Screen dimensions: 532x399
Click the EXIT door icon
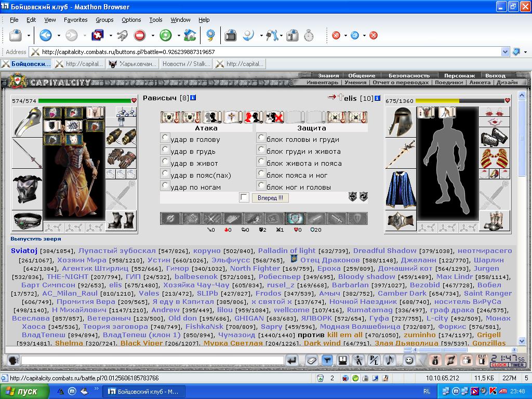482,360
